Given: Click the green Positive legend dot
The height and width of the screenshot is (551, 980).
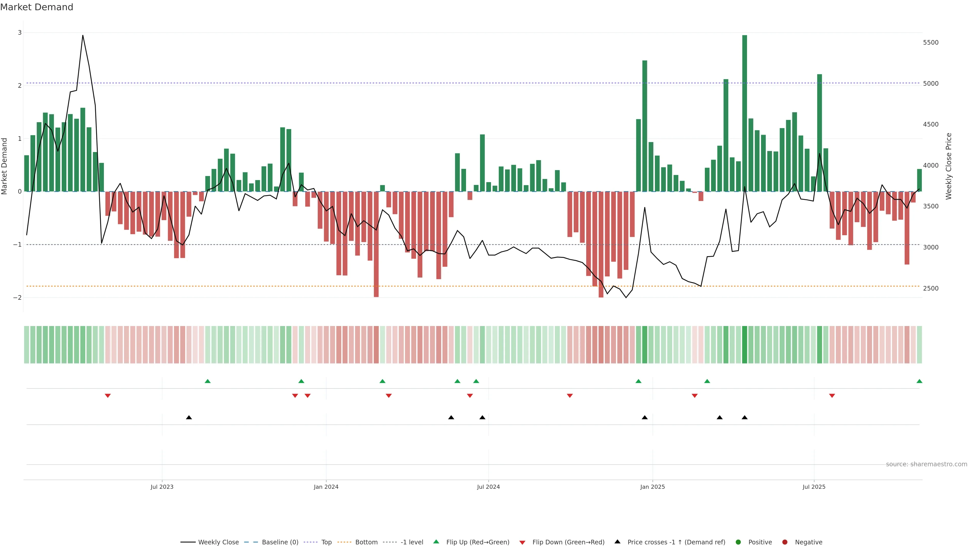Looking at the screenshot, I should 738,542.
